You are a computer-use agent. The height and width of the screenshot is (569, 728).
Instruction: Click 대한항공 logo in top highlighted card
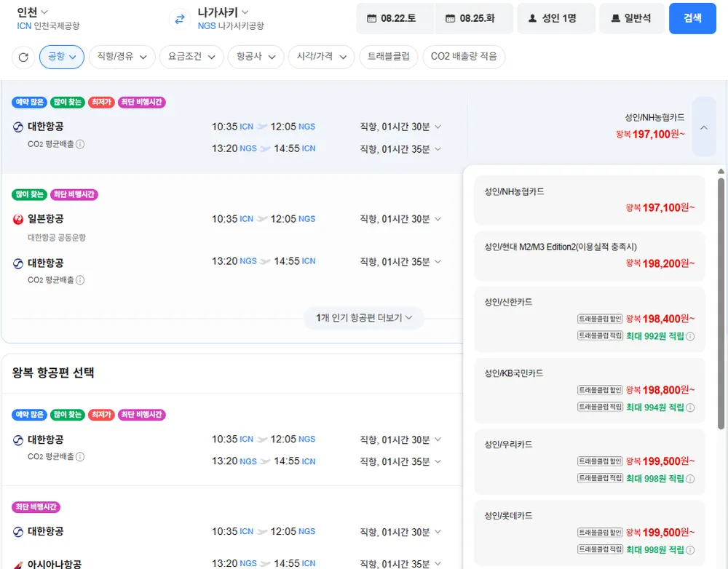coord(18,127)
